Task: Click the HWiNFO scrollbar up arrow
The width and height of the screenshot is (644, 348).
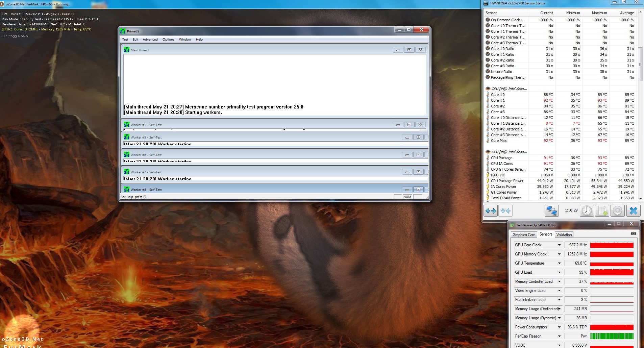Action: tap(640, 13)
